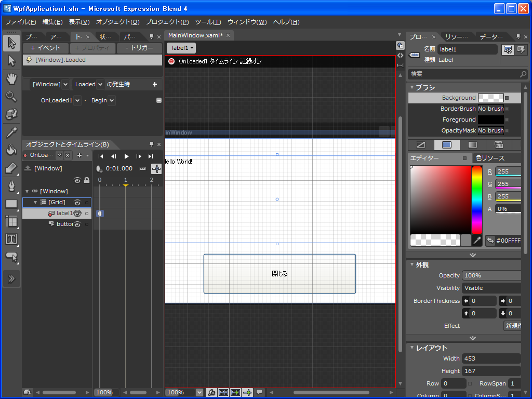The image size is (532, 399).
Task: Record a keyframe at current time
Action: [x=99, y=169]
